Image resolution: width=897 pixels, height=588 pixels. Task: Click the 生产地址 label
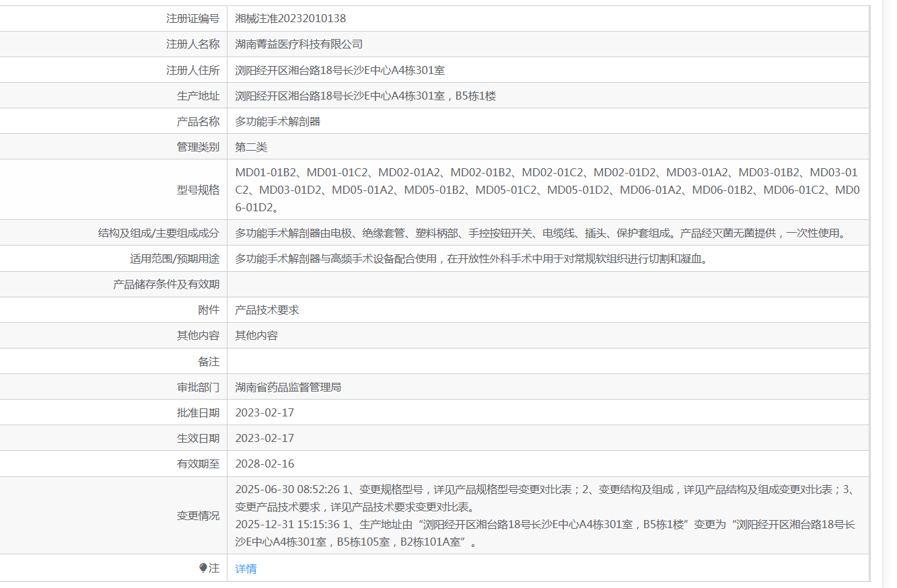[199, 96]
